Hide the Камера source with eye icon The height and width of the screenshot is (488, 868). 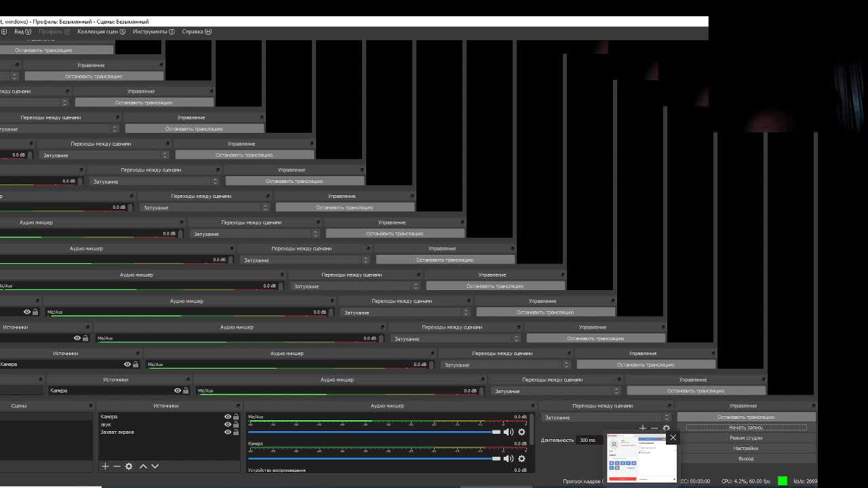228,417
